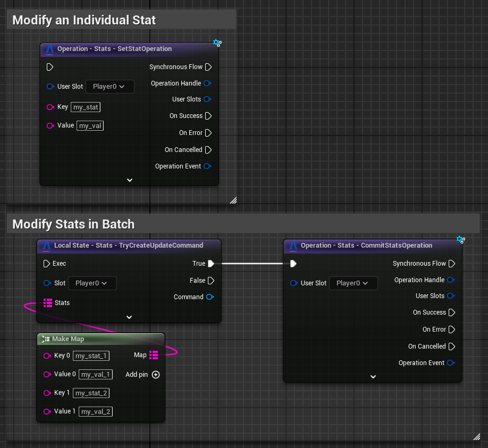Click the Value 1 field containing my_val_2
The image size is (488, 448).
(96, 412)
